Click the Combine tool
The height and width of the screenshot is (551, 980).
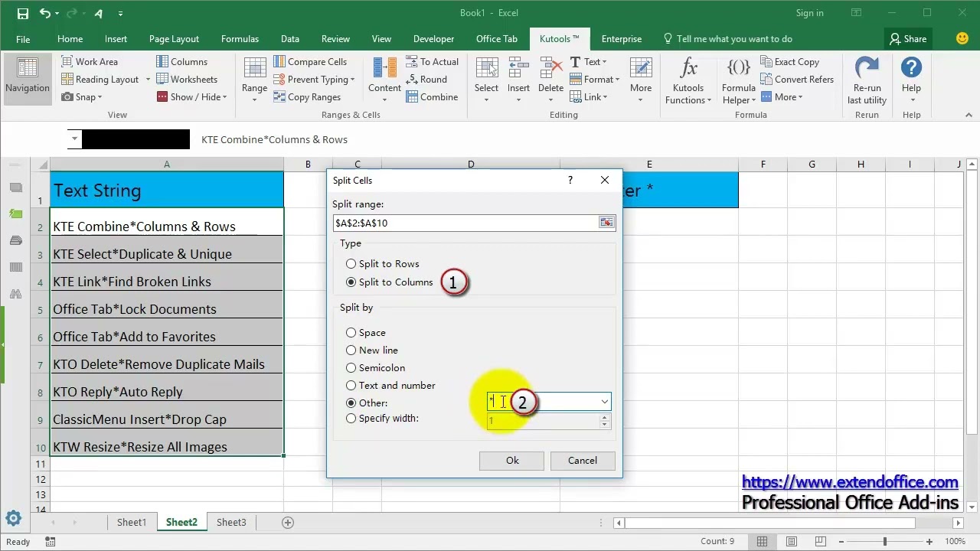click(432, 97)
